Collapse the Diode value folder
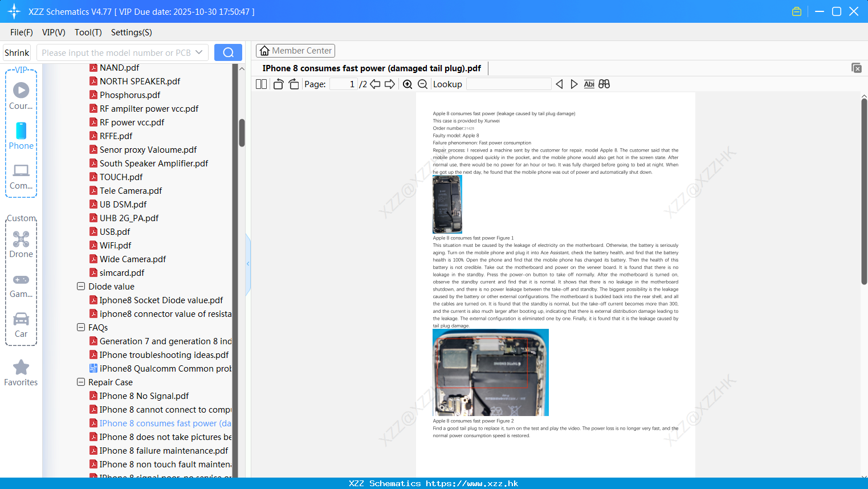 (81, 286)
